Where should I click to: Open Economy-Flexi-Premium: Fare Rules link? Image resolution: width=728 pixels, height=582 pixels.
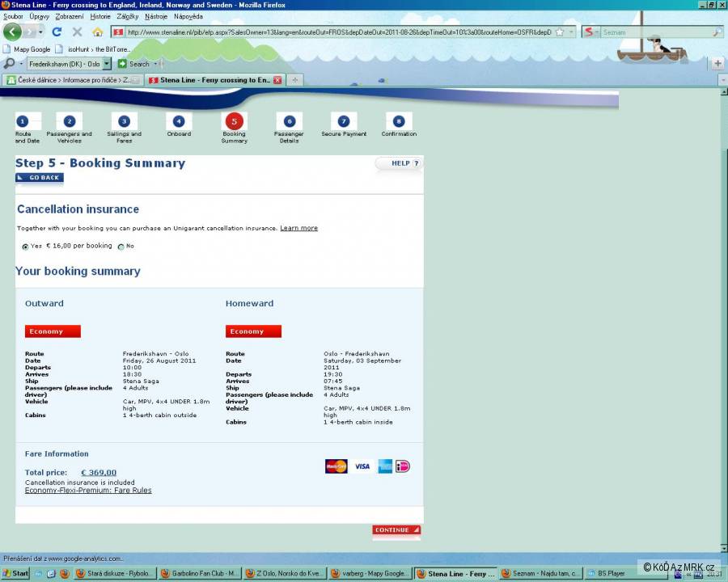[x=88, y=490]
